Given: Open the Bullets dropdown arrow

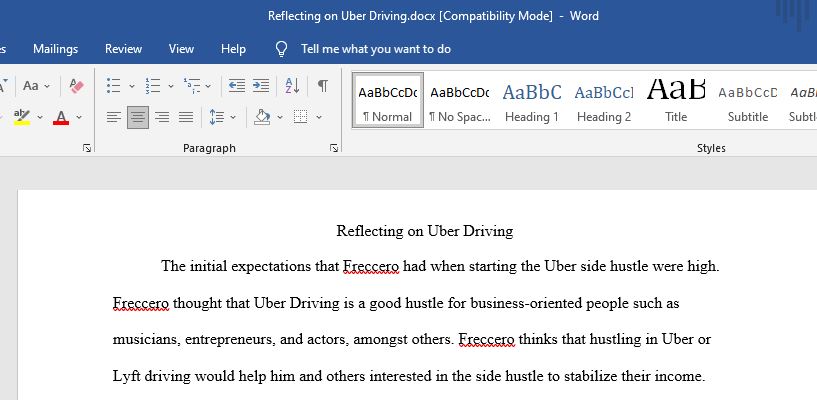Looking at the screenshot, I should pyautogui.click(x=131, y=86).
